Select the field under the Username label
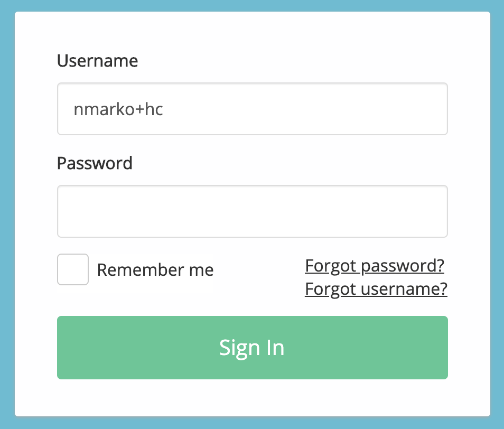Viewport: 504px width, 429px height. click(252, 109)
